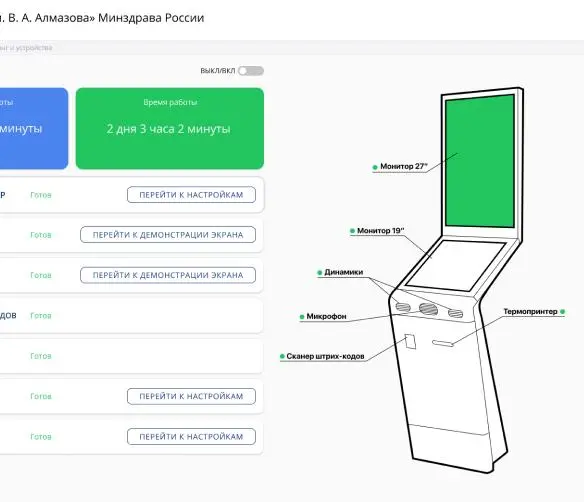Click the blue card ending in минуты
The height and width of the screenshot is (502, 584).
click(x=34, y=128)
